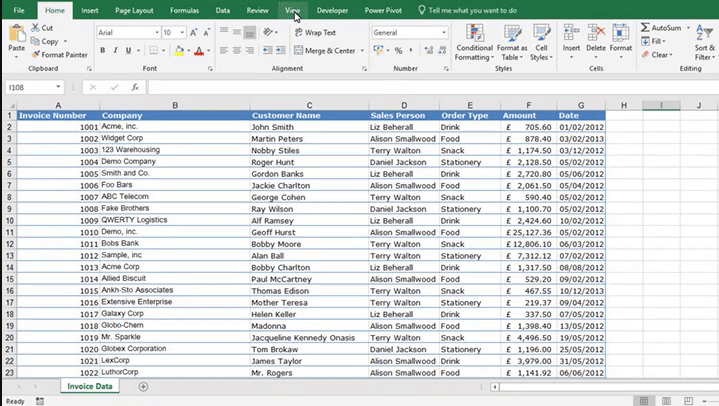Toggle Wrap Text on selected cells
The image size is (719, 406).
tap(314, 32)
